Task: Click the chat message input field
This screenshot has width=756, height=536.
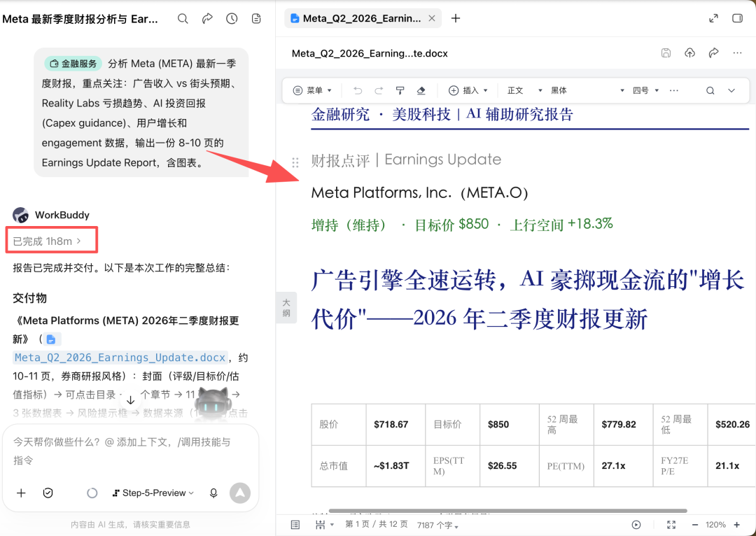Action: 130,451
